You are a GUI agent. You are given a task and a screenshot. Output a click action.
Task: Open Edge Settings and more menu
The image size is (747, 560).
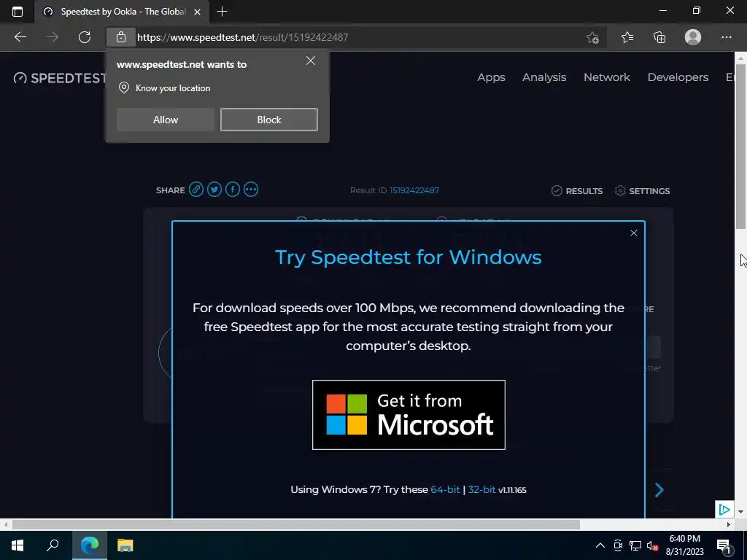(x=726, y=37)
